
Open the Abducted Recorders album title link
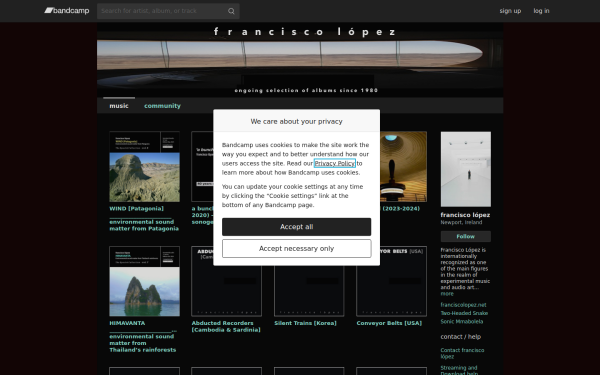coord(226,326)
